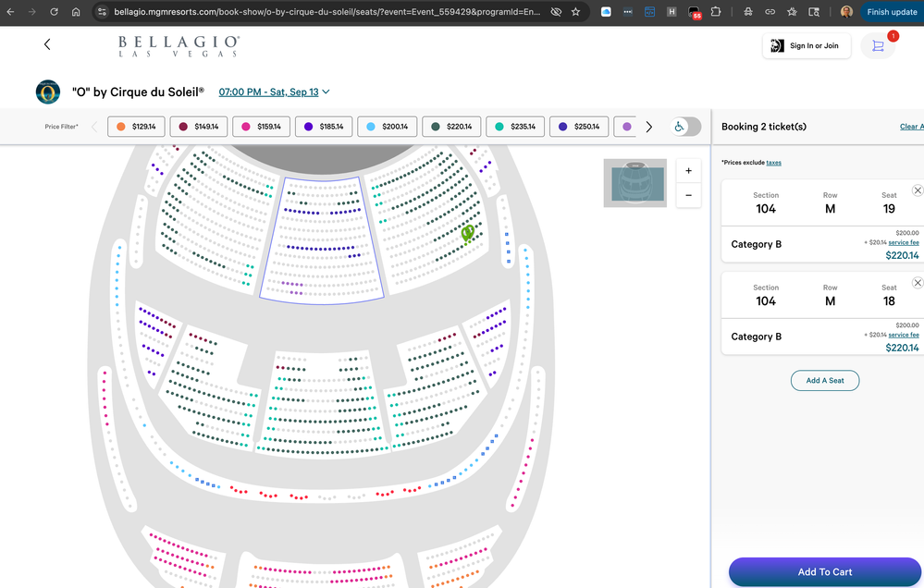Click the seat map minimap thumbnail
Screen dimensions: 924x588
click(634, 183)
